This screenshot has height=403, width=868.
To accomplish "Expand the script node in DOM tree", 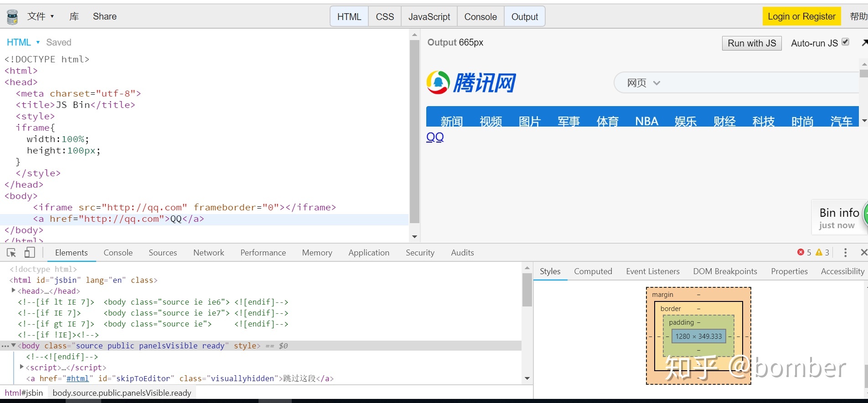I will pyautogui.click(x=21, y=367).
